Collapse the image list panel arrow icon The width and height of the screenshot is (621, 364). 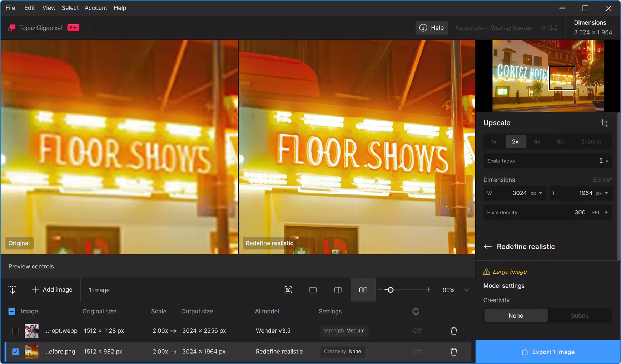12,290
